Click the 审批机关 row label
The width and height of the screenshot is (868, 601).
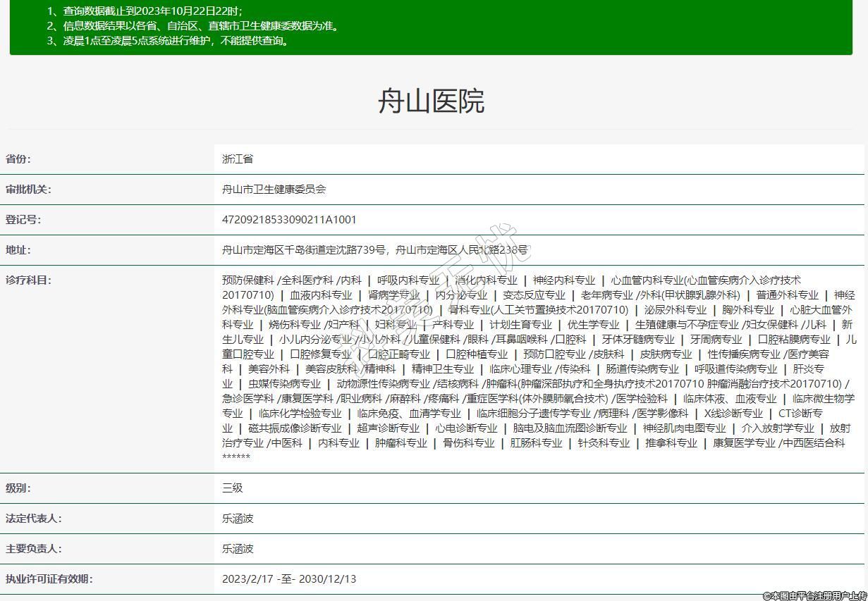click(28, 190)
